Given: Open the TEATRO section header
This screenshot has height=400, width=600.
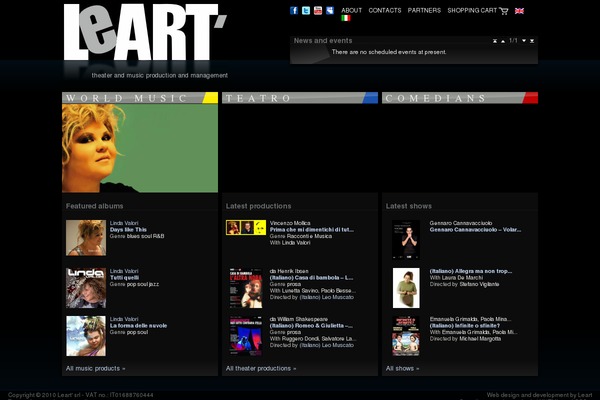Looking at the screenshot, I should click(x=300, y=98).
